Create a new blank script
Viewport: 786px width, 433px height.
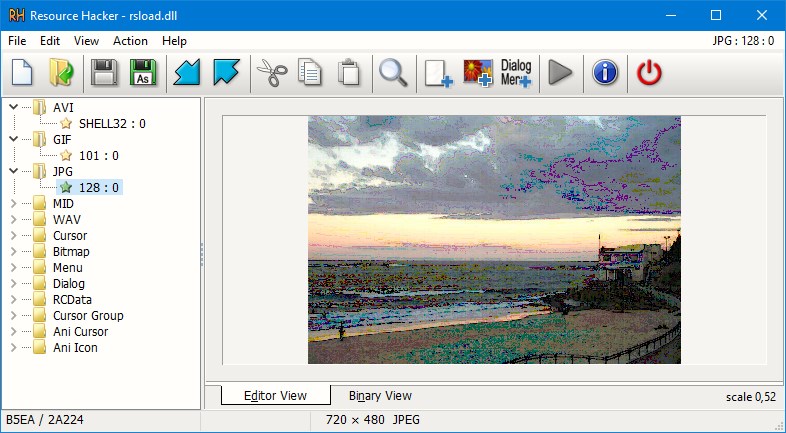pyautogui.click(x=22, y=73)
